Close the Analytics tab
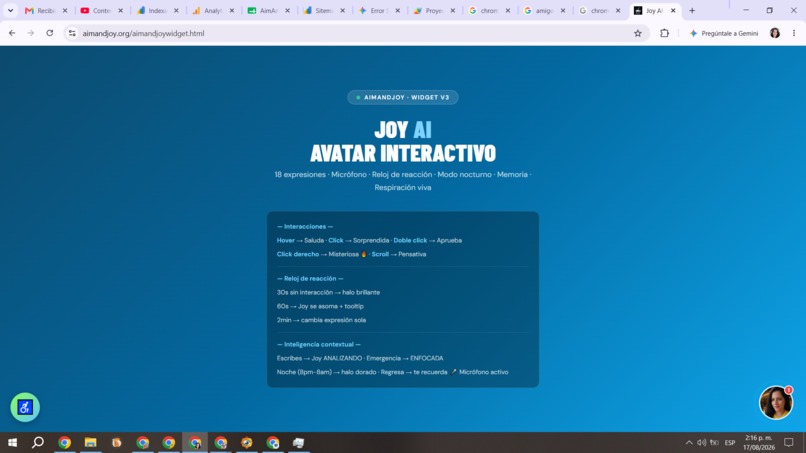 click(232, 11)
